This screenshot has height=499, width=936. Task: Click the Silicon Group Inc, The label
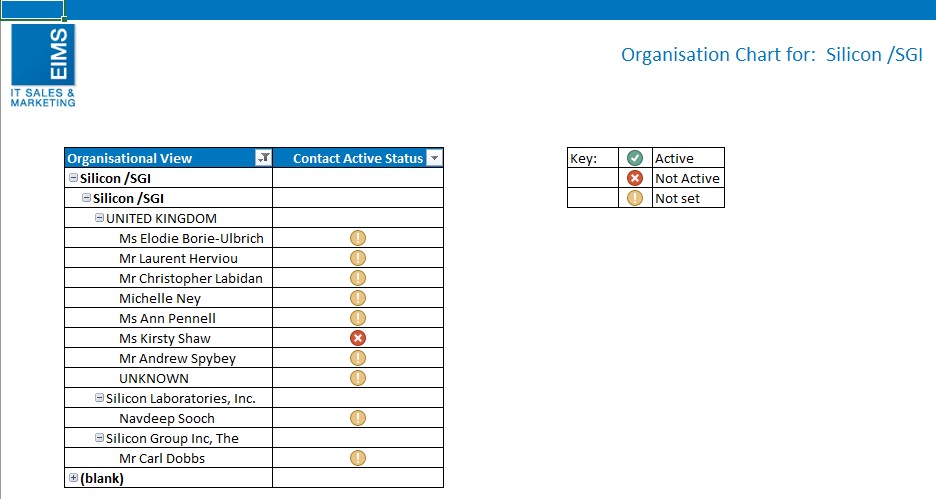(x=173, y=438)
